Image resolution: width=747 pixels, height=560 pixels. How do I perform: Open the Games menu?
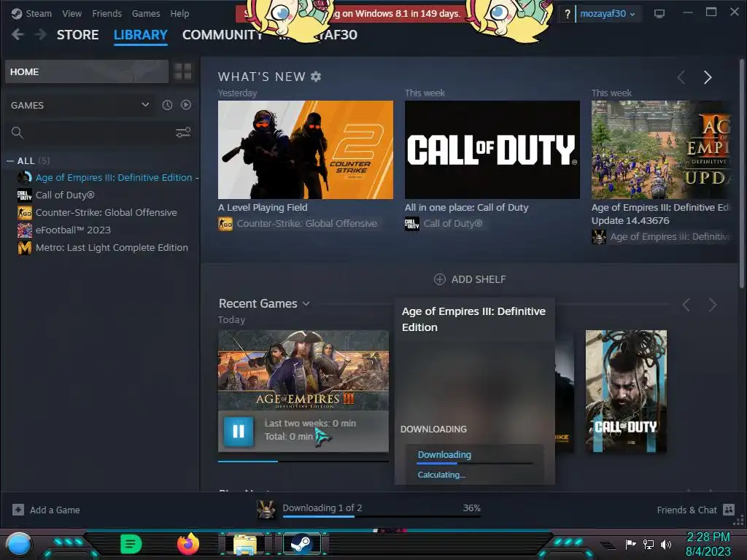click(146, 13)
